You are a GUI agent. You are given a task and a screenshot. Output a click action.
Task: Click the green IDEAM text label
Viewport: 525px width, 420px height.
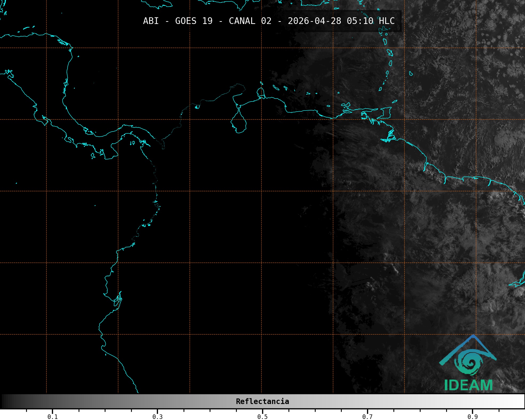point(468,385)
